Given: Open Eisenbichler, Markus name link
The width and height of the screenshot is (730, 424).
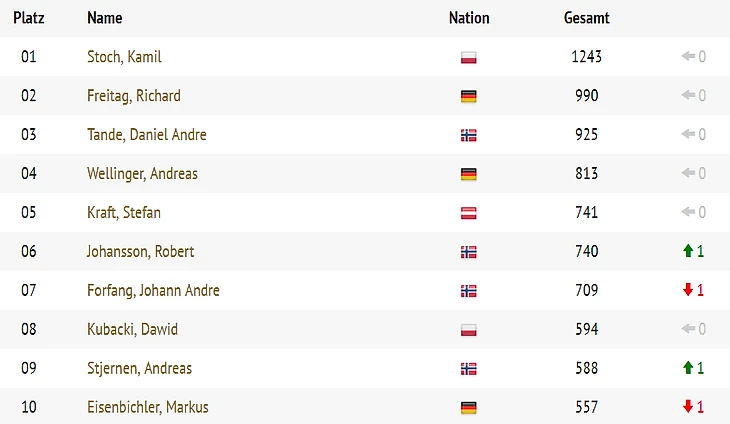Looking at the screenshot, I should (x=147, y=408).
